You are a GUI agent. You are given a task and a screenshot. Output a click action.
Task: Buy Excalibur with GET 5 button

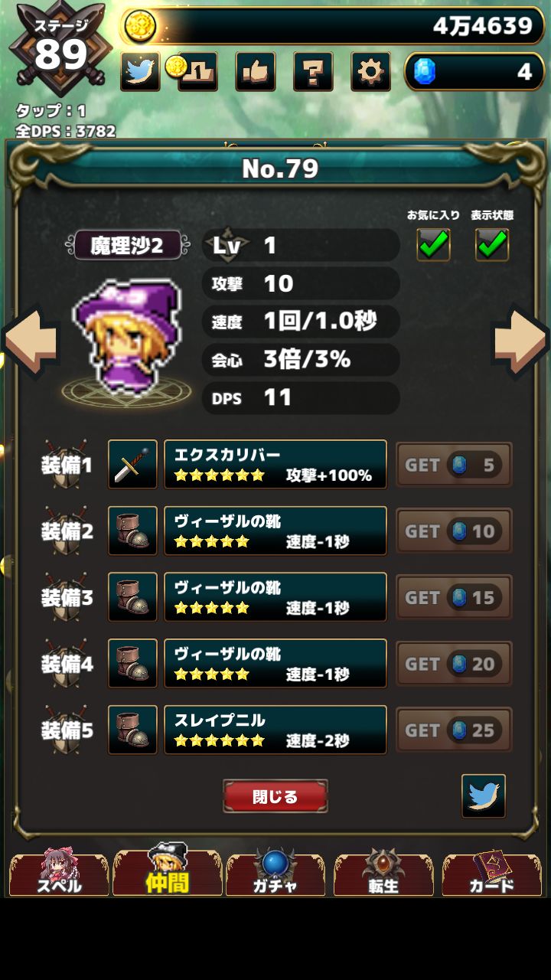tap(454, 465)
